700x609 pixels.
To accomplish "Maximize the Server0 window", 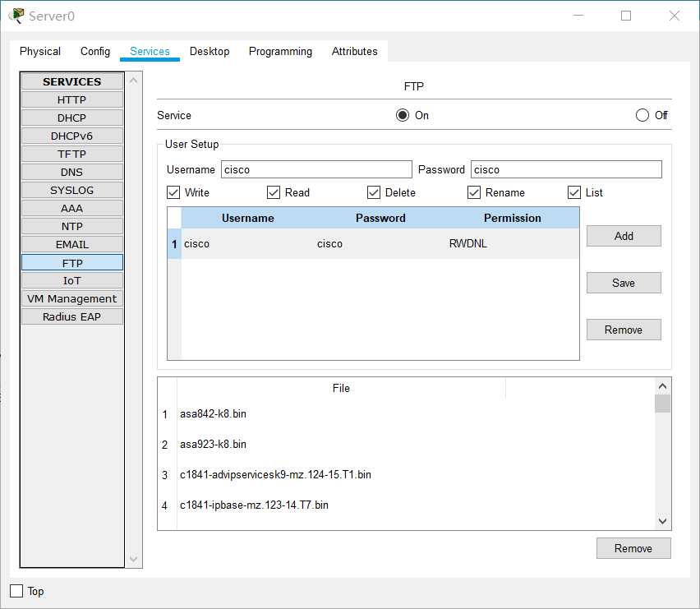I will (626, 16).
